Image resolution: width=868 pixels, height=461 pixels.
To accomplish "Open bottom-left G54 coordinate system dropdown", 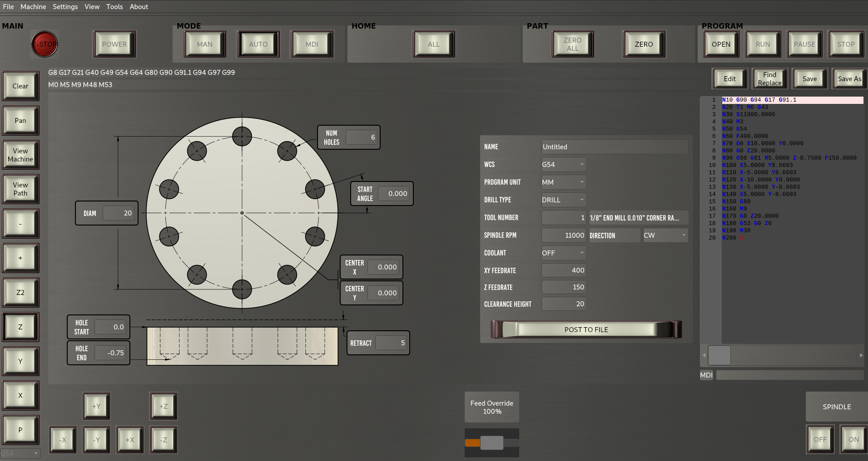I will point(20,453).
